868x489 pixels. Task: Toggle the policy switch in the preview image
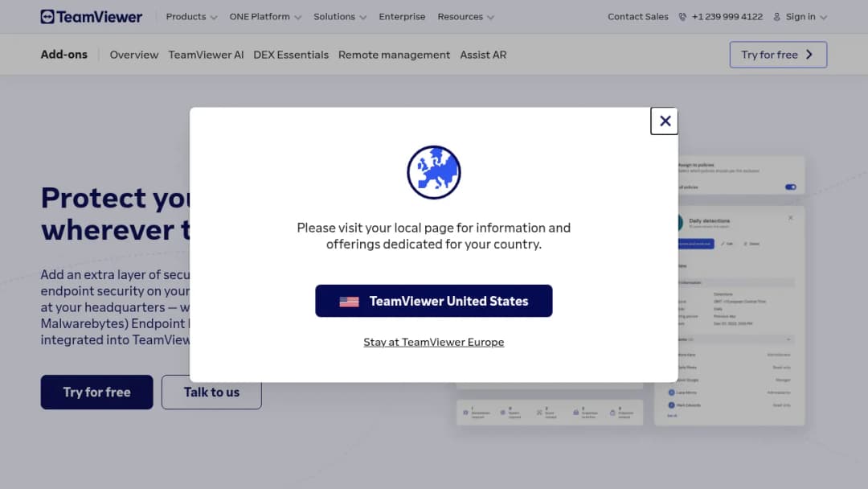tap(791, 187)
